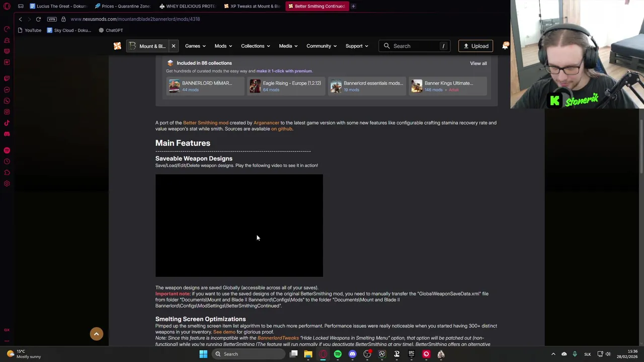Click the Nexus Mods home logo
Viewport: 644px width, 362px height.
tap(117, 46)
